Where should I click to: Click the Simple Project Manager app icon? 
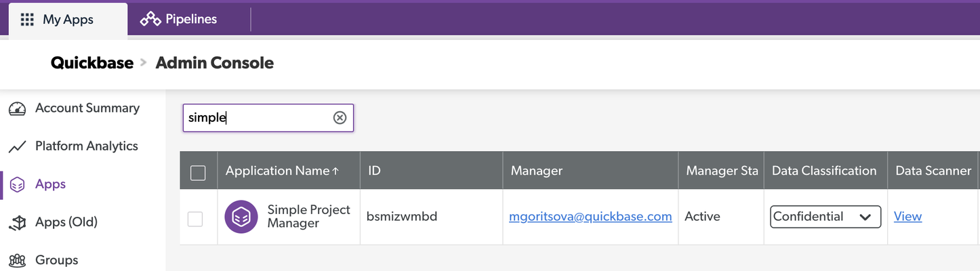click(241, 217)
